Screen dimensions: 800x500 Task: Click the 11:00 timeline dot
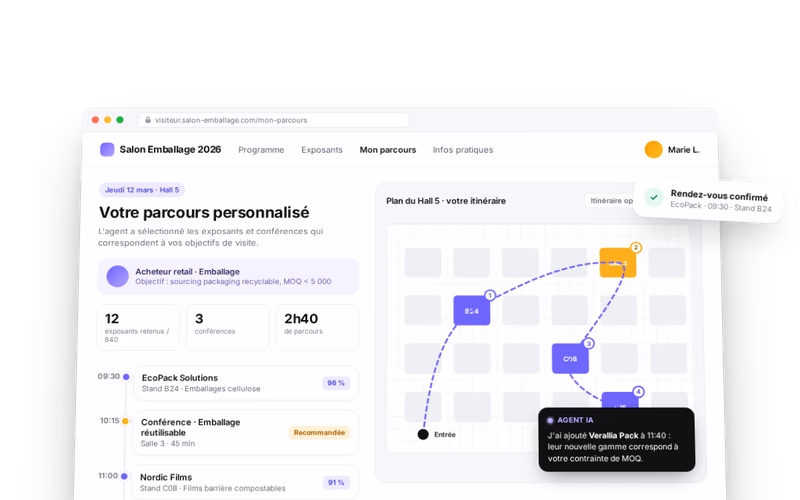point(124,476)
